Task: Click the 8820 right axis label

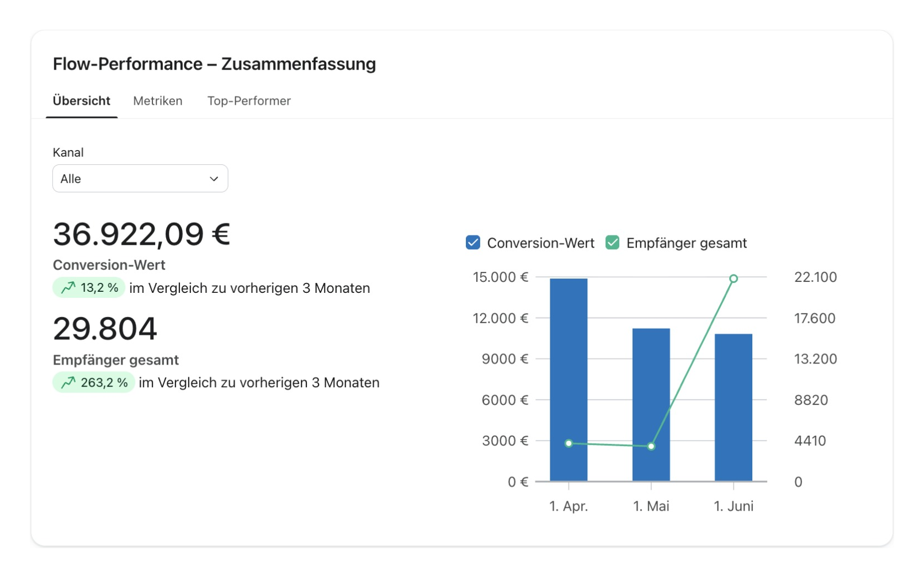Action: pyautogui.click(x=811, y=400)
